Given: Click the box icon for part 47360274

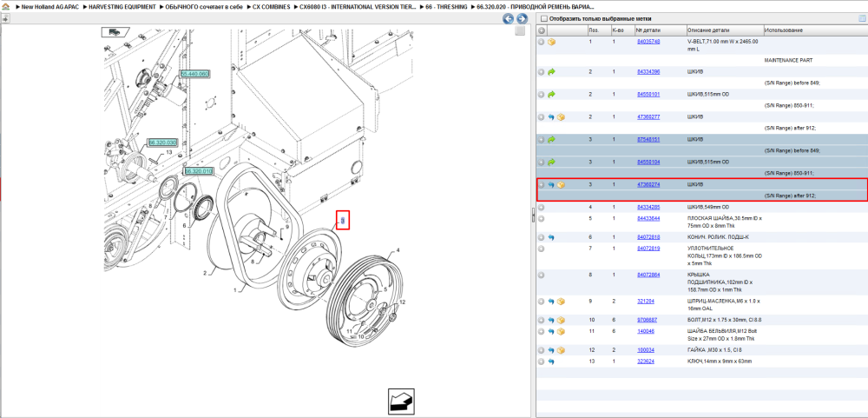Looking at the screenshot, I should pyautogui.click(x=561, y=184).
